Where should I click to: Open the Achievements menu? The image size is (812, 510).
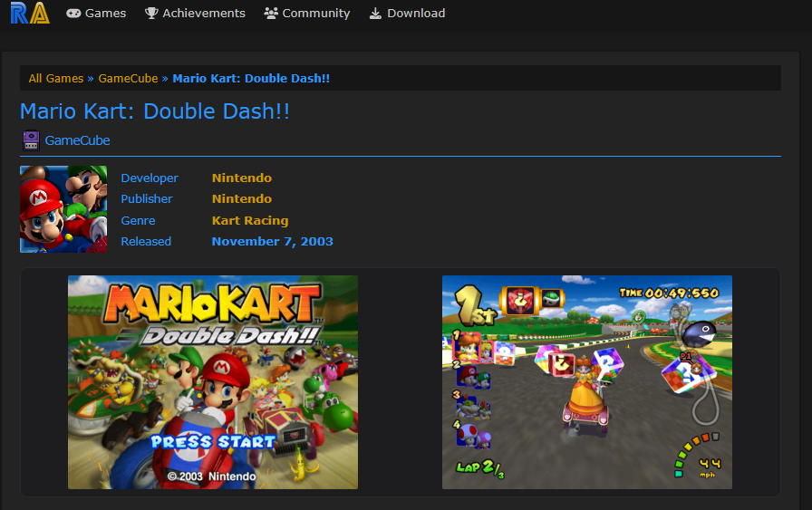(x=195, y=13)
